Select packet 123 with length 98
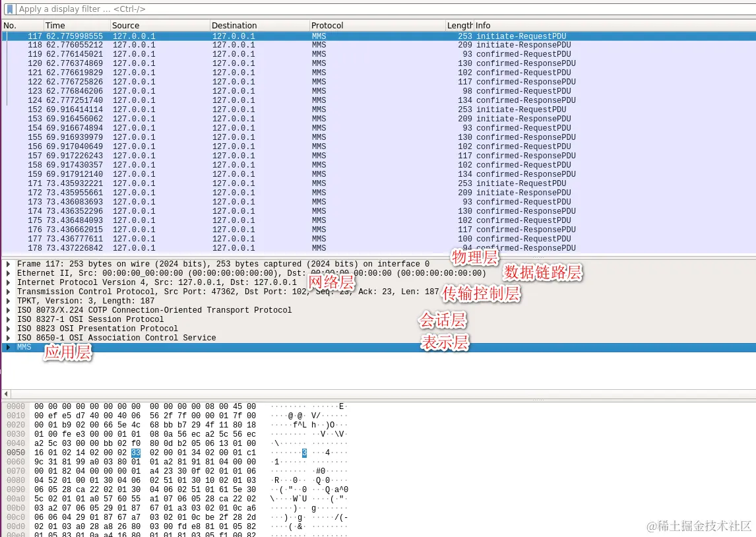Image resolution: width=756 pixels, height=537 pixels. coord(379,91)
